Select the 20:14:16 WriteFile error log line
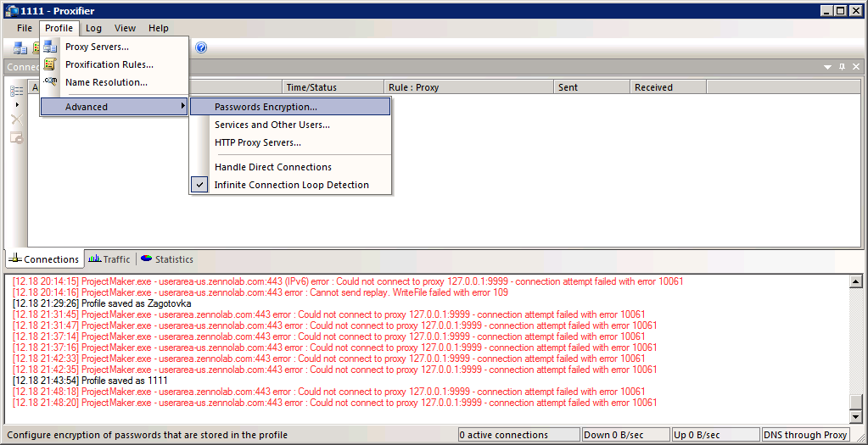The image size is (868, 445). point(260,292)
